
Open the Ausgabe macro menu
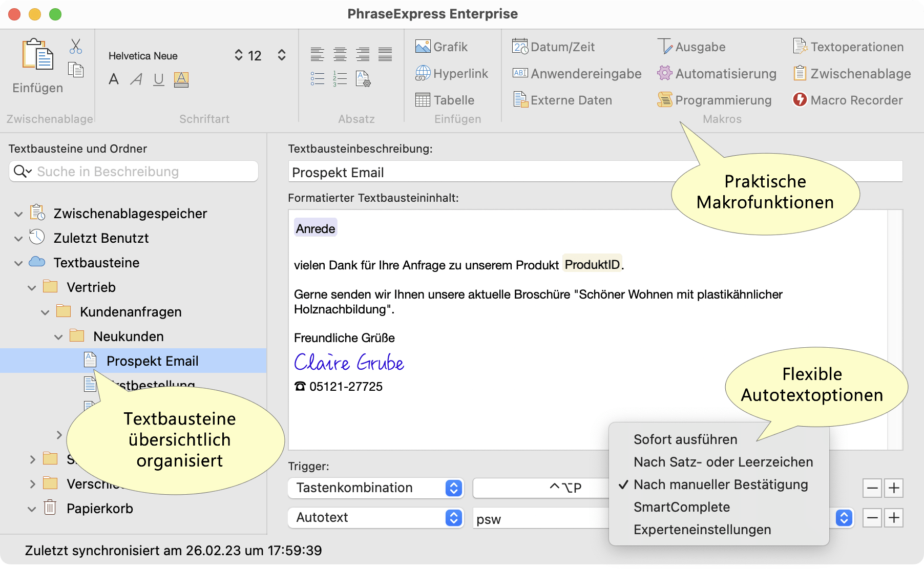(x=691, y=47)
